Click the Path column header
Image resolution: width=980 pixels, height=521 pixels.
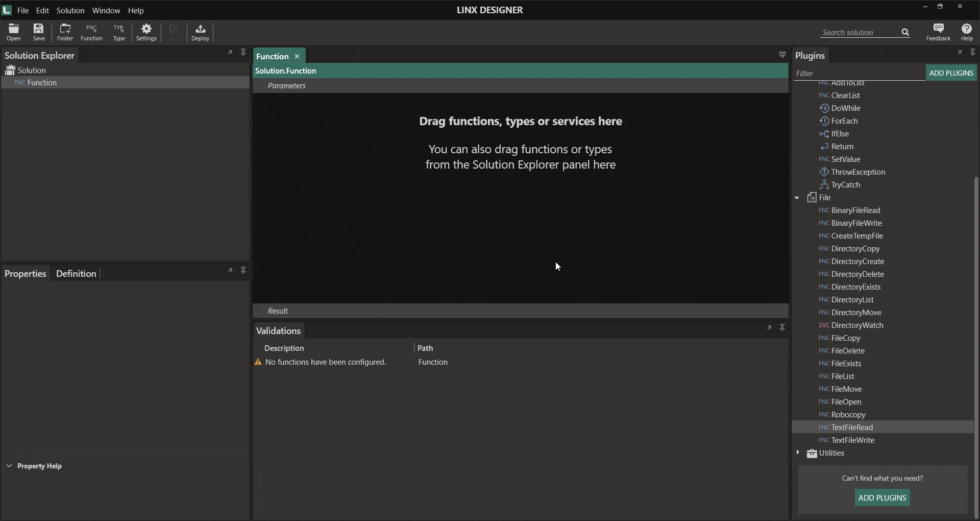425,348
